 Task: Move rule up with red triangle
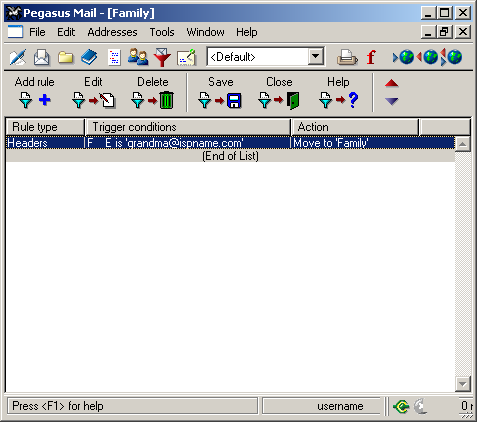coord(392,83)
